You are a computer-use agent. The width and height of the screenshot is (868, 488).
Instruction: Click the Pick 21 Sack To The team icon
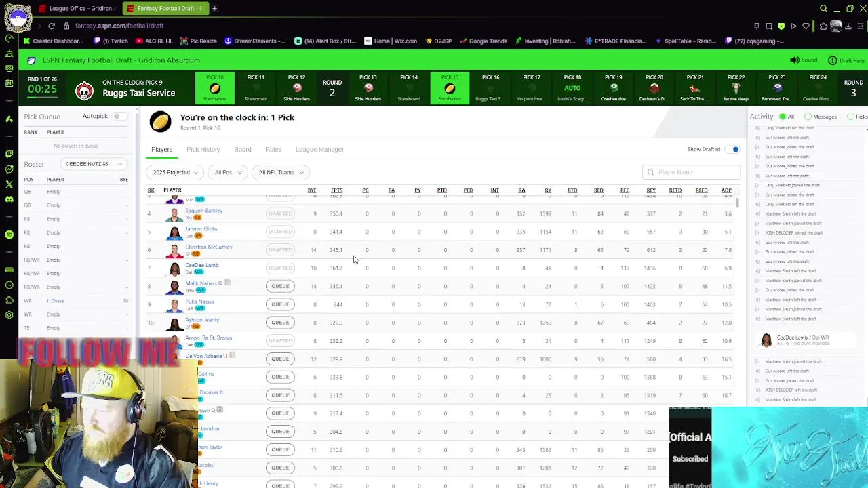(694, 88)
